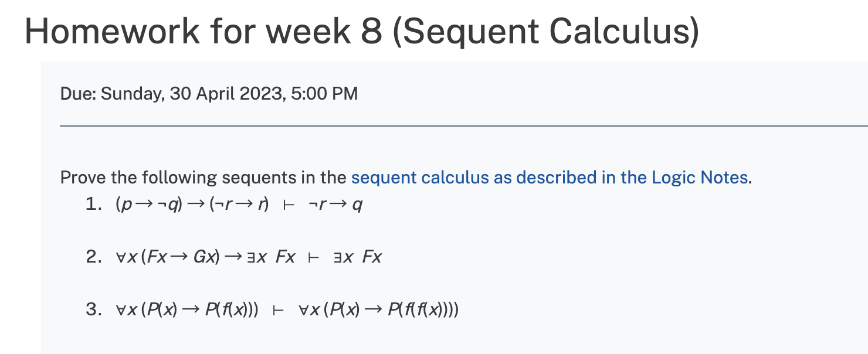Select list number 3
This screenshot has width=868, height=354.
(x=94, y=309)
